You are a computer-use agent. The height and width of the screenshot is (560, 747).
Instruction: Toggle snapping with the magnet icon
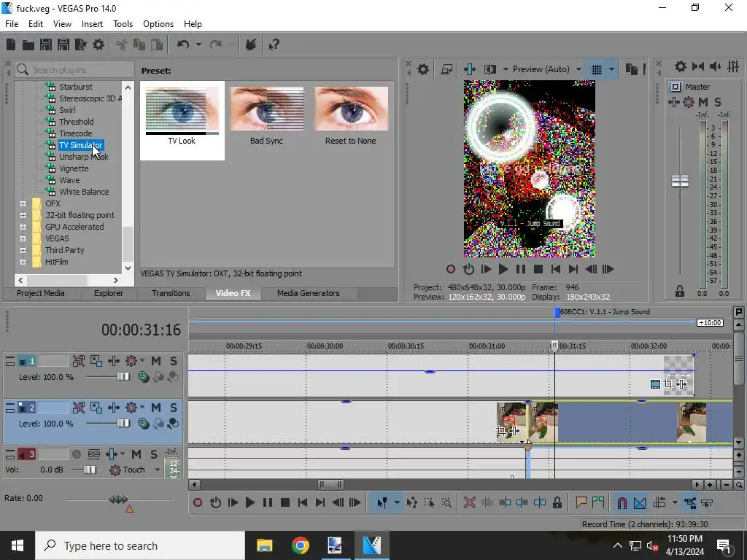[x=622, y=502]
